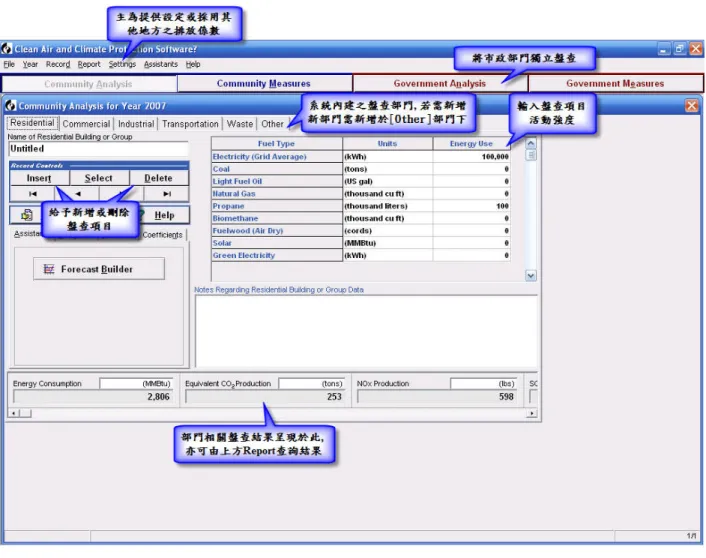
Task: Click in the Notes text area
Action: pos(366,331)
